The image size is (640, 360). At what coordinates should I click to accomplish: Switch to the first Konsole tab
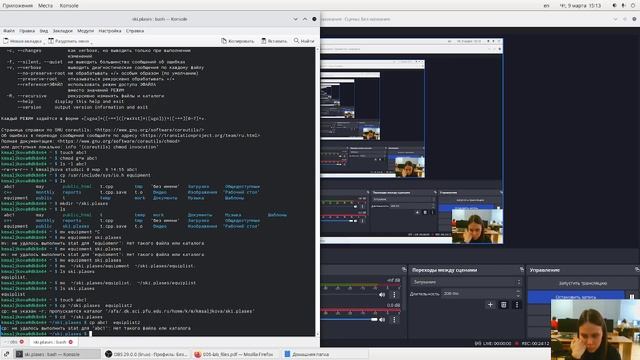pos(12,342)
